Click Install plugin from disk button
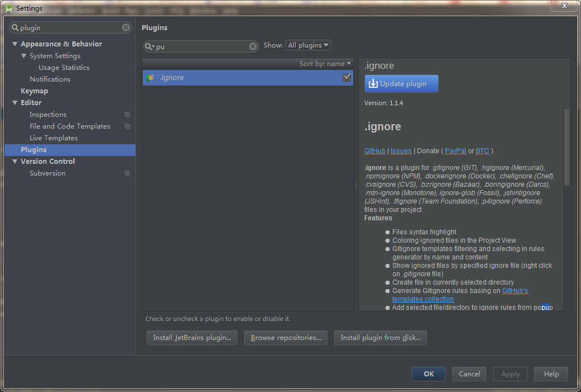Screen dimensions: 581x392 click(381, 338)
